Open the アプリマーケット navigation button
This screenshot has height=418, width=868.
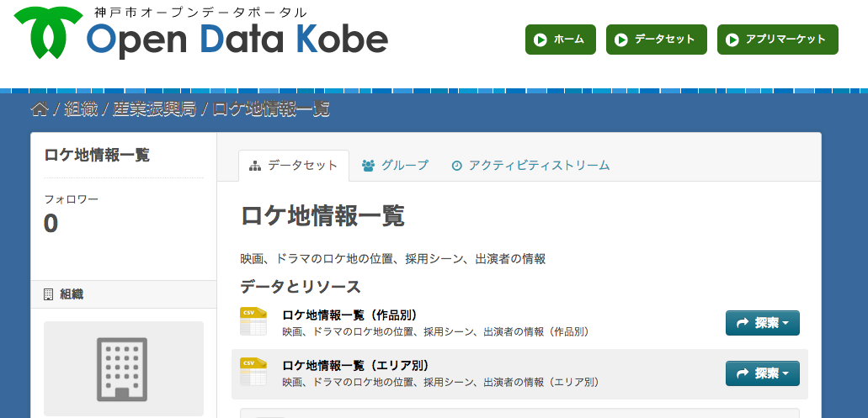coord(778,40)
